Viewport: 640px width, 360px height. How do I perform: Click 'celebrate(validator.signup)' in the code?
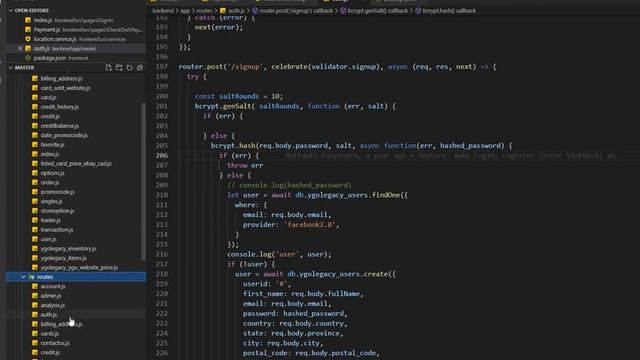pos(325,67)
